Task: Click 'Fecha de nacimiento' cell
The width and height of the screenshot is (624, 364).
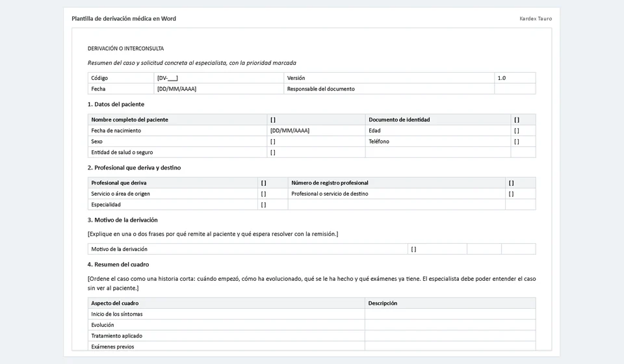Action: [x=177, y=131]
